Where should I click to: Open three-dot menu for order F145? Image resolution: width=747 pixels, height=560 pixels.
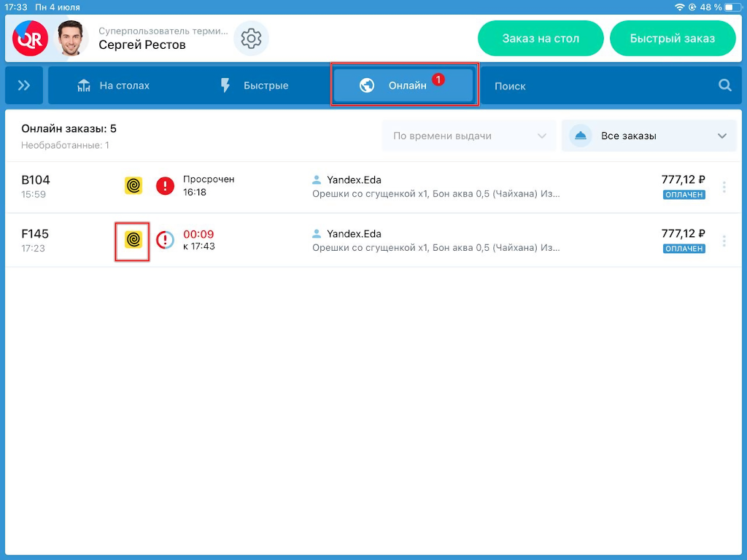(724, 241)
